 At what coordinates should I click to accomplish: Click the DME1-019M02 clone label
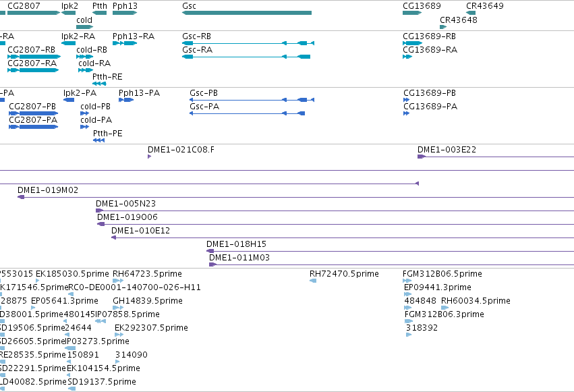48,190
